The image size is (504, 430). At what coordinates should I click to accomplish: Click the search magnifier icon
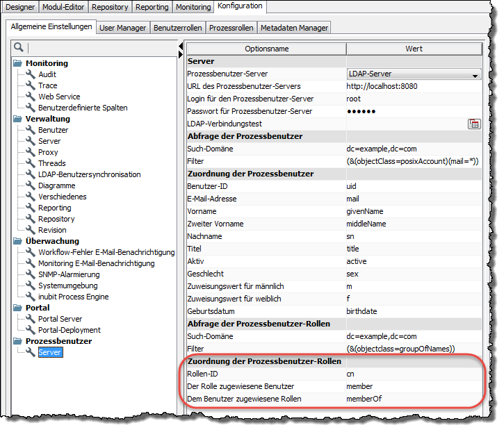tap(19, 48)
